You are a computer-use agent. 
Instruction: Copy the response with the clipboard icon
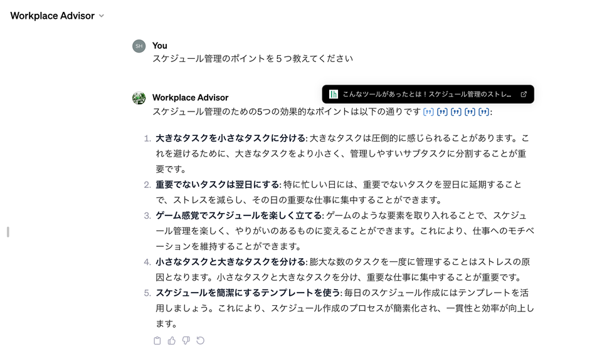pyautogui.click(x=157, y=341)
